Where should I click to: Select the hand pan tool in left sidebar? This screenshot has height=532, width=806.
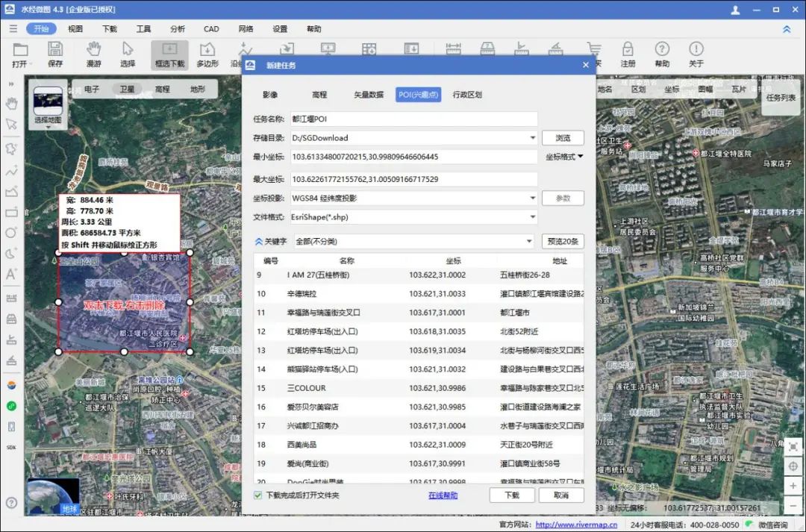[x=11, y=104]
